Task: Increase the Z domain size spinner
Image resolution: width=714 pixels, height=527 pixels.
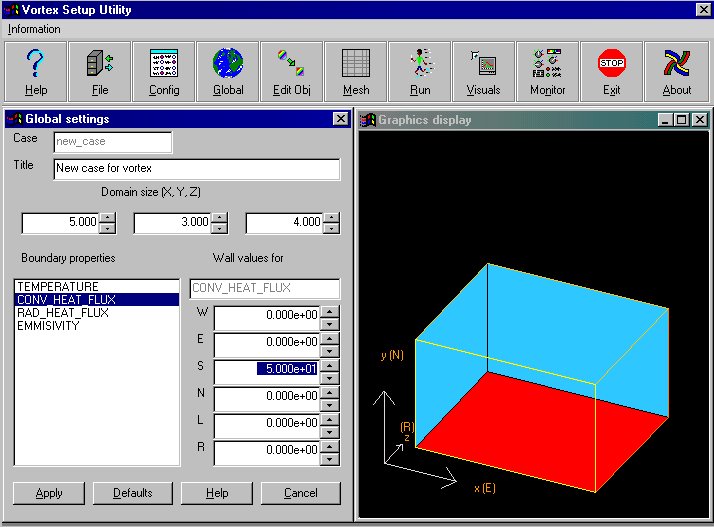Action: [332, 218]
